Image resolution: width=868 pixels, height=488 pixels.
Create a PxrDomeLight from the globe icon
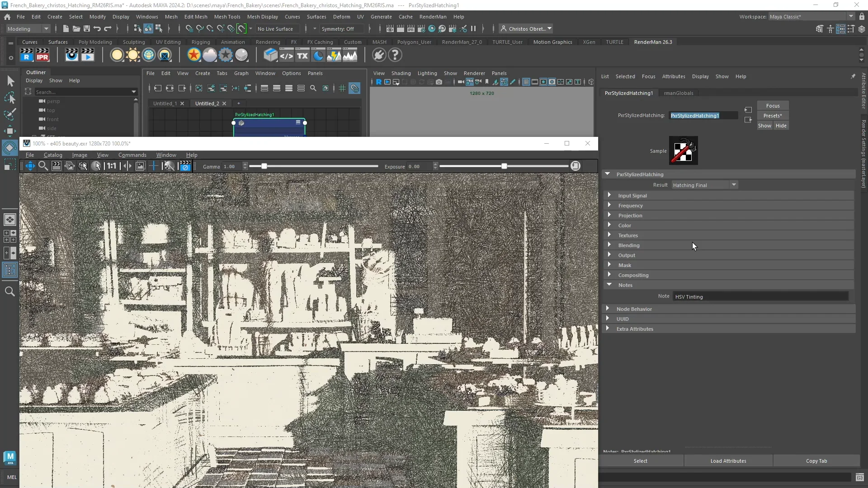click(x=149, y=55)
